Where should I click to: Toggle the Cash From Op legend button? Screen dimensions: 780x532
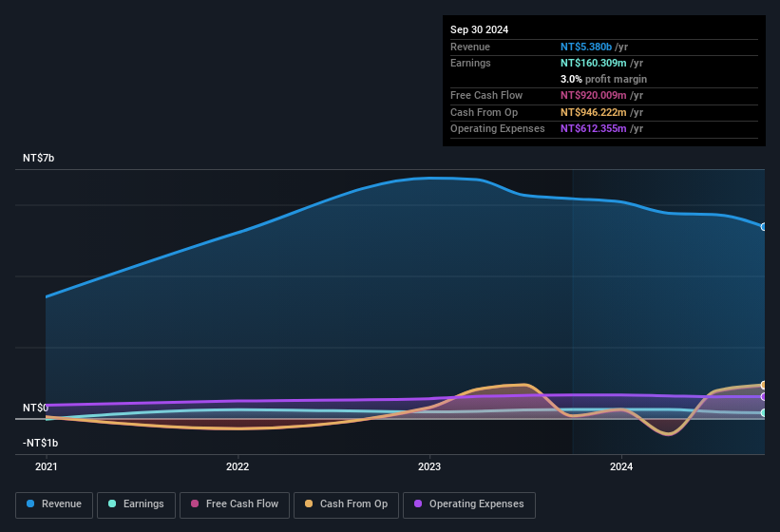pyautogui.click(x=346, y=504)
